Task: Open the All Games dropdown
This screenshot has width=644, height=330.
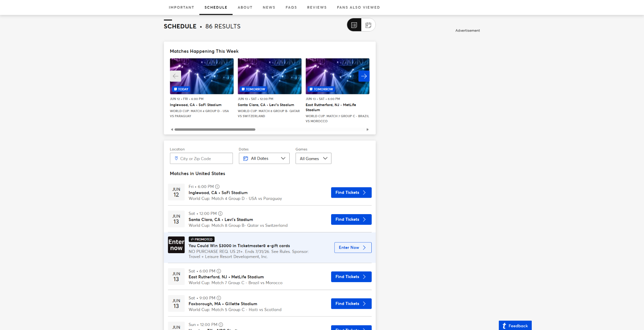Action: tap(314, 158)
